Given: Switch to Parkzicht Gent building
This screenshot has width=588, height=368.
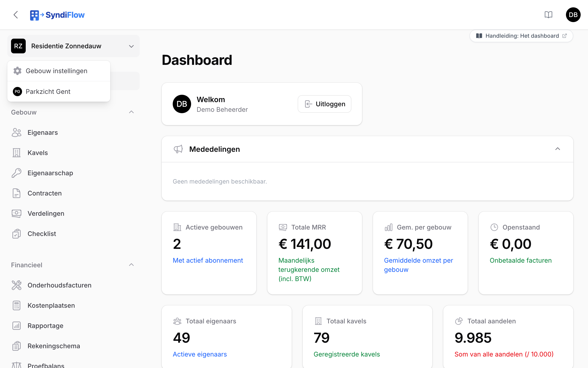Looking at the screenshot, I should click(59, 92).
